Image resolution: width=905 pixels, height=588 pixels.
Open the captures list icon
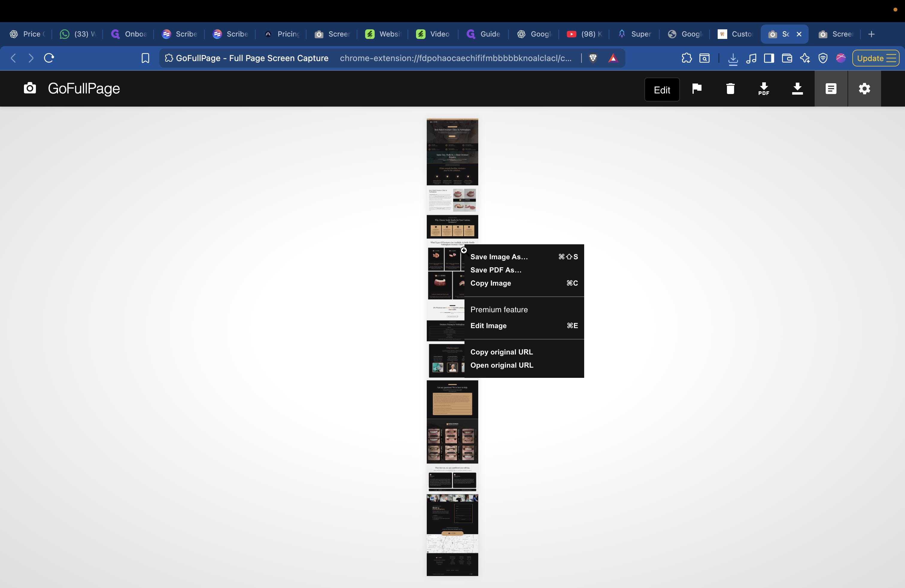[831, 89]
